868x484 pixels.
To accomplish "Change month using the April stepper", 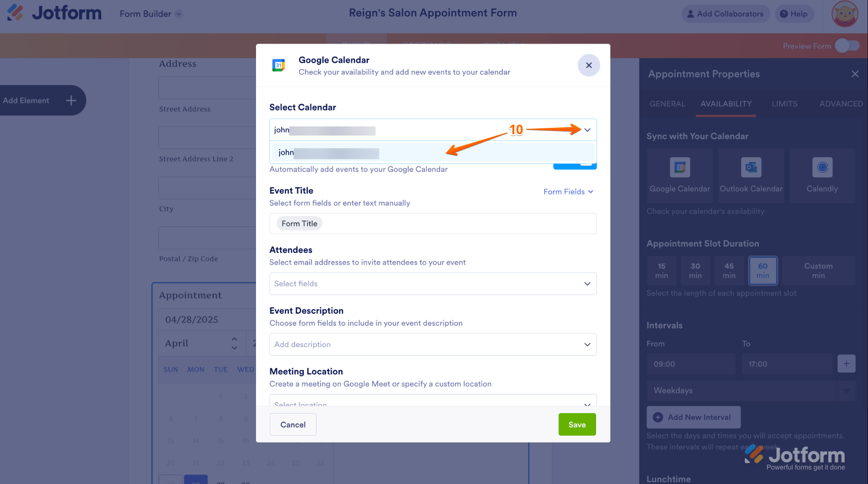I will 234,343.
